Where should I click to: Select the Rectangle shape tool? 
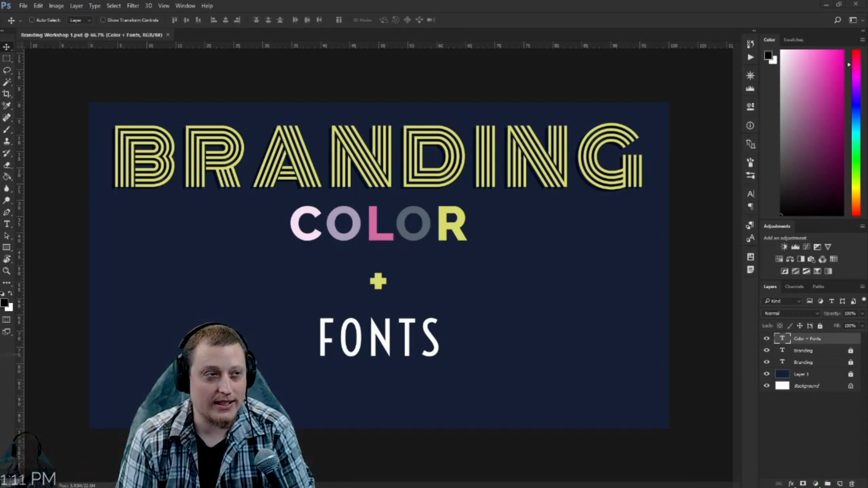point(6,247)
